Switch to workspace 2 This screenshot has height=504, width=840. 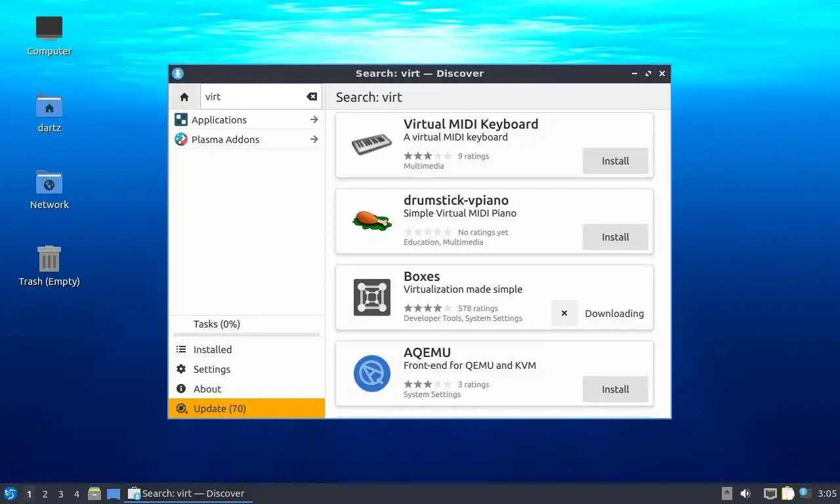click(x=45, y=493)
